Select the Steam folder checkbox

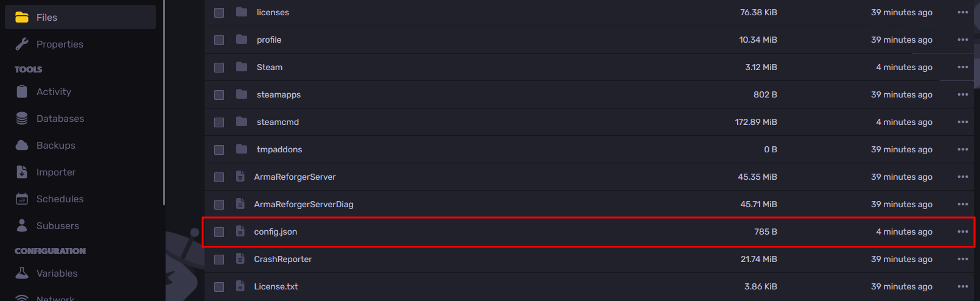(x=219, y=68)
